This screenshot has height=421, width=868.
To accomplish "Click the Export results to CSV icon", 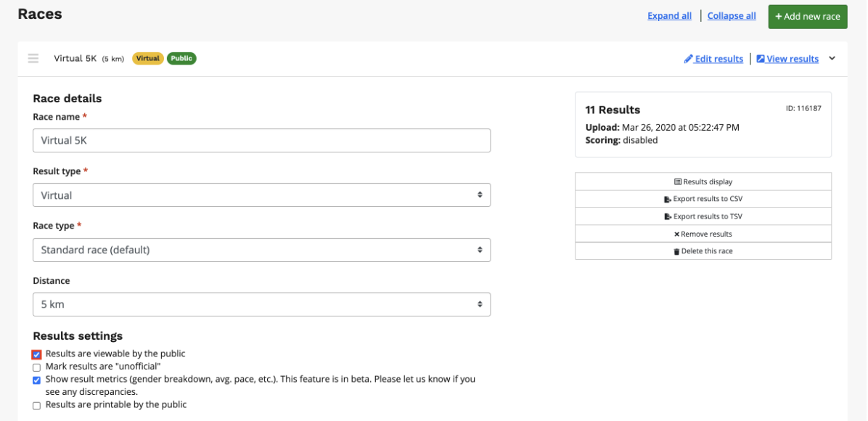I will click(668, 200).
